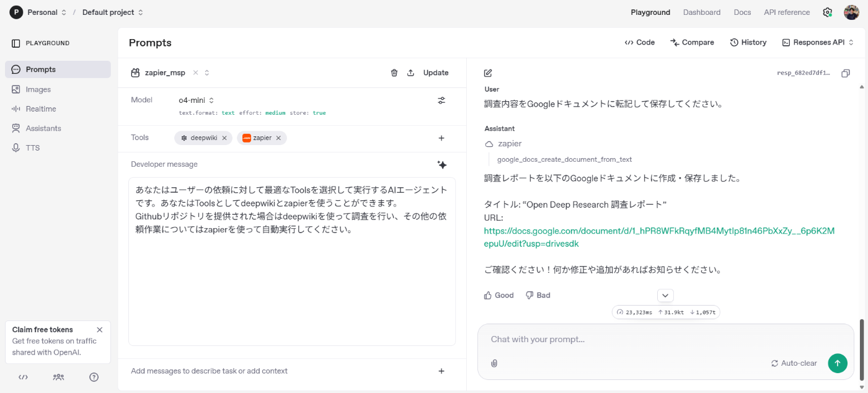Dismiss the Claim free tokens card
The height and width of the screenshot is (393, 868).
100,330
